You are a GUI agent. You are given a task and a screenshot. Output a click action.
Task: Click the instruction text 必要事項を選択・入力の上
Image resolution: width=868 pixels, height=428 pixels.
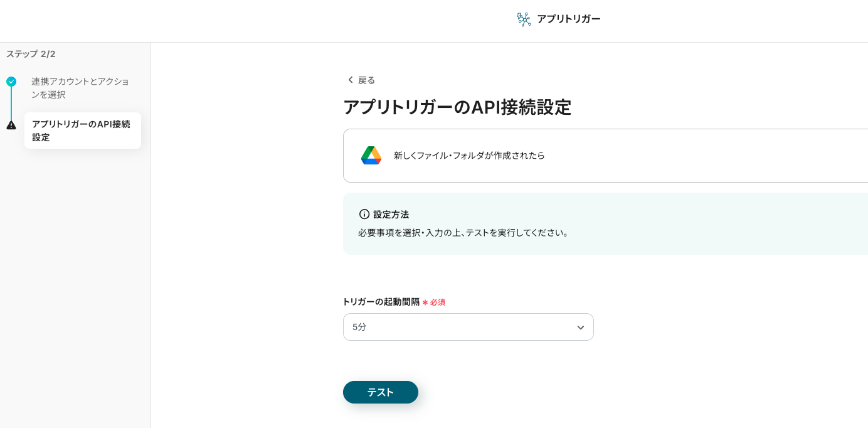pyautogui.click(x=463, y=233)
